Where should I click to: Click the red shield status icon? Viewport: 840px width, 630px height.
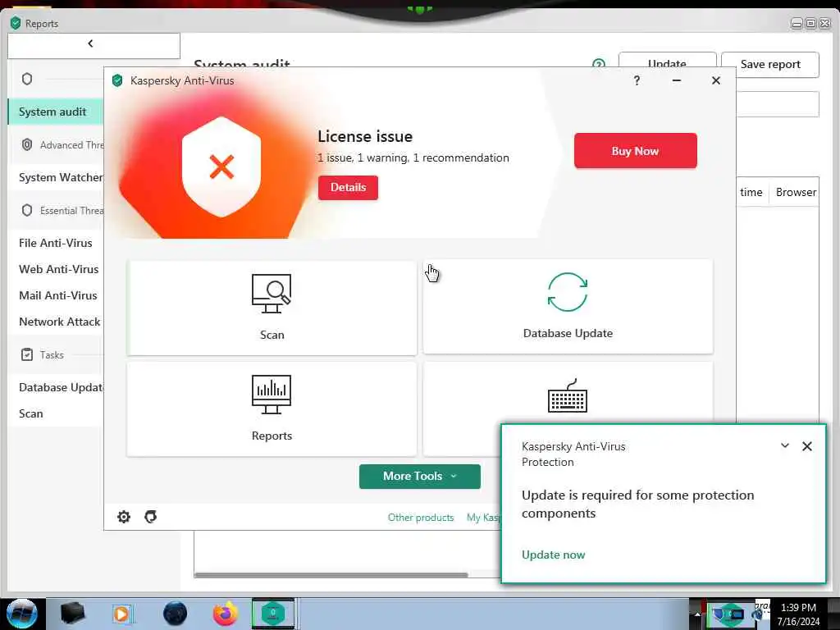[221, 167]
